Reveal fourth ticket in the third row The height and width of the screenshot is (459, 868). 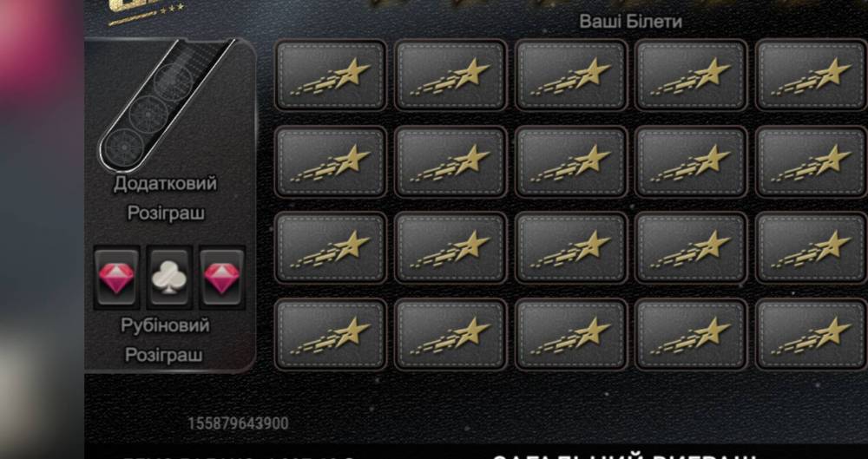(691, 248)
